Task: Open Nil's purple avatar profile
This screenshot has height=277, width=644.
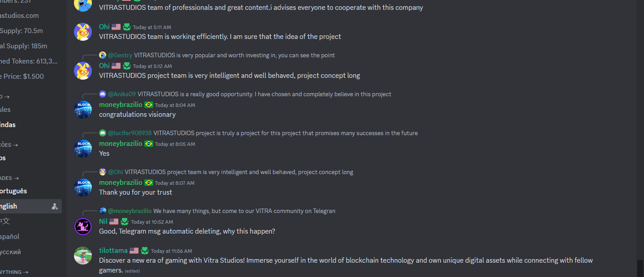Action: click(x=83, y=226)
